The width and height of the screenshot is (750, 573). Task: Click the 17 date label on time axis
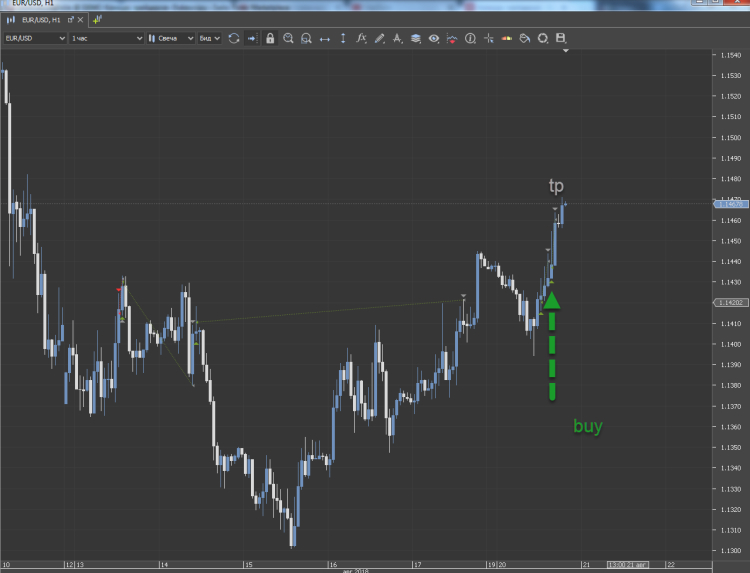pos(418,565)
